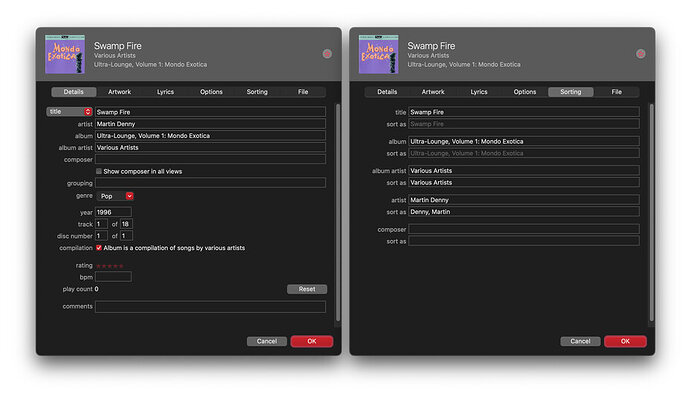690x400 pixels.
Task: Click the love heart icon in right window
Action: (x=640, y=54)
